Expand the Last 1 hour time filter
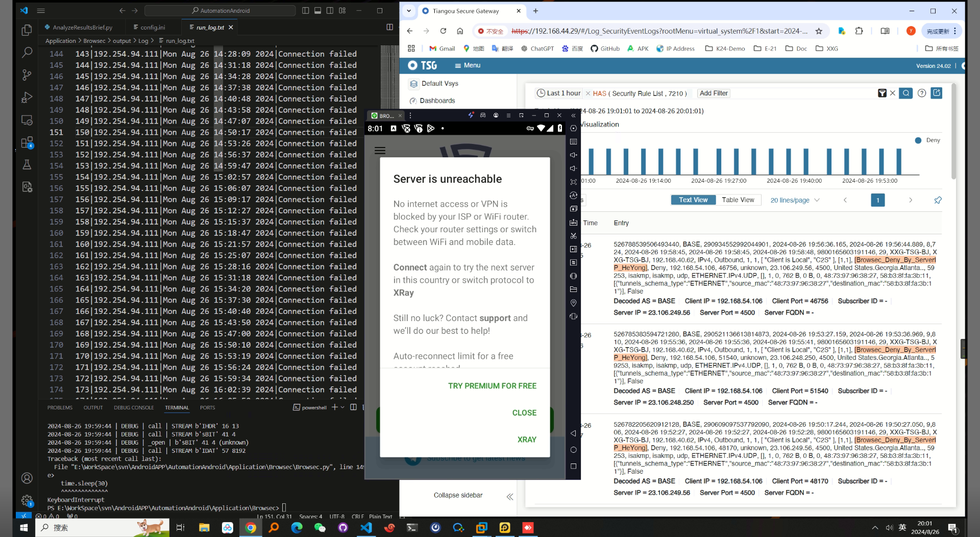The image size is (980, 537). click(x=563, y=93)
